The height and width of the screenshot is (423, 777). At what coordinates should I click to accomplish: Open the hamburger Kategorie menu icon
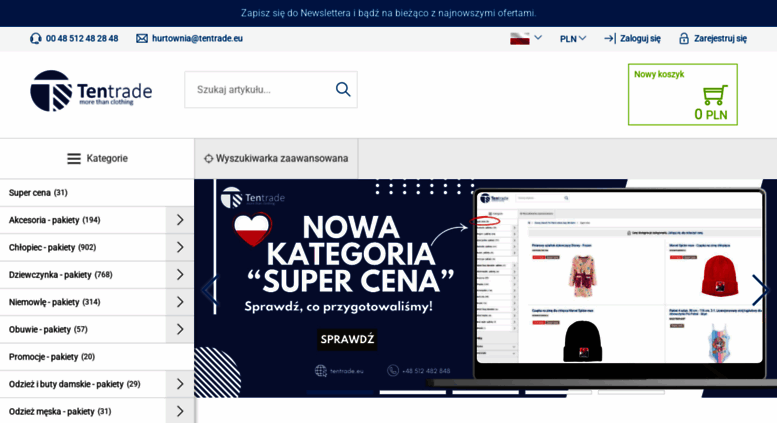[74, 159]
